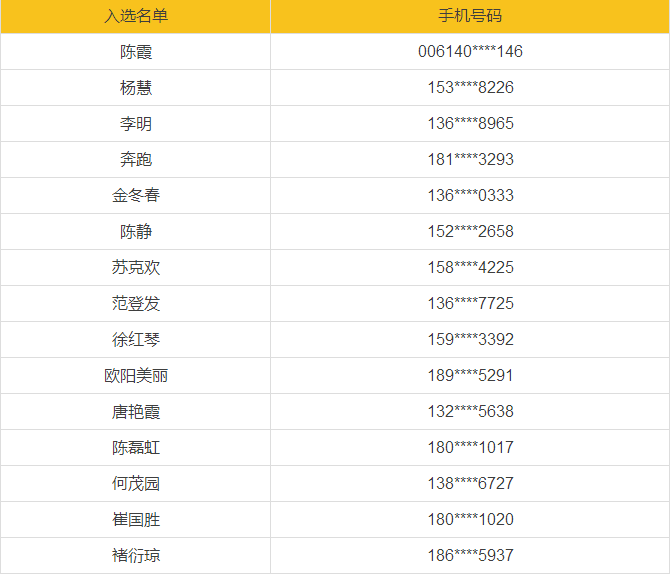Click phone number 006140****146
The image size is (672, 574).
(470, 51)
